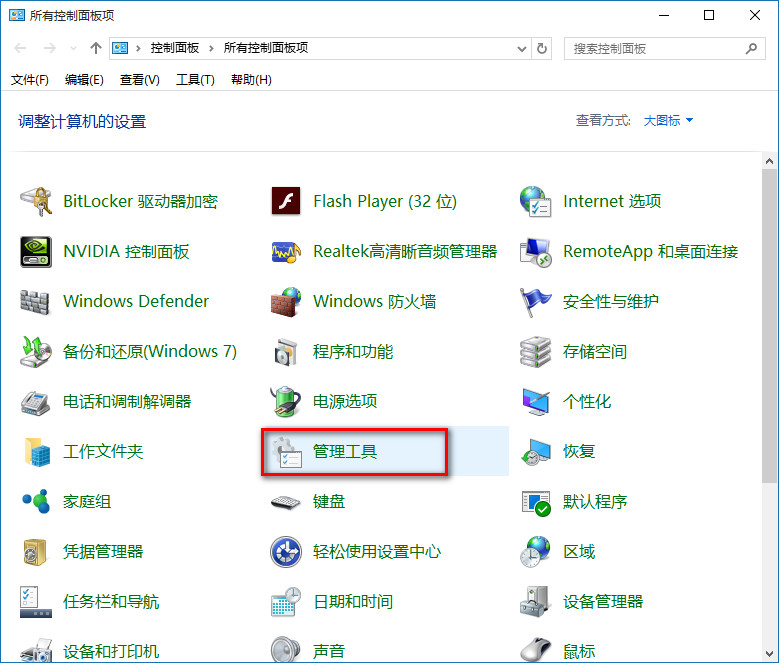Refresh the control panel view
The height and width of the screenshot is (663, 779).
(x=542, y=49)
